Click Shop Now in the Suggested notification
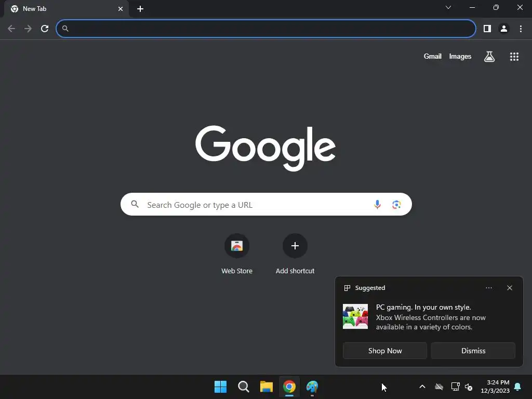This screenshot has height=399, width=532. [385, 351]
